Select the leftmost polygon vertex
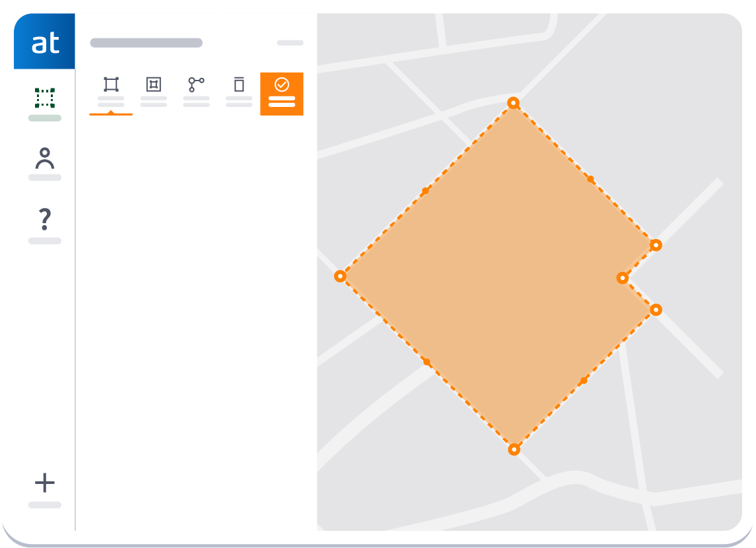This screenshot has height=548, width=756. pos(340,277)
